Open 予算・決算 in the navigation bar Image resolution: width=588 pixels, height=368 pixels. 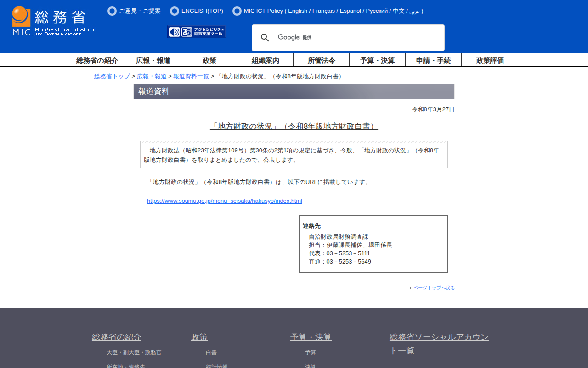point(377,60)
